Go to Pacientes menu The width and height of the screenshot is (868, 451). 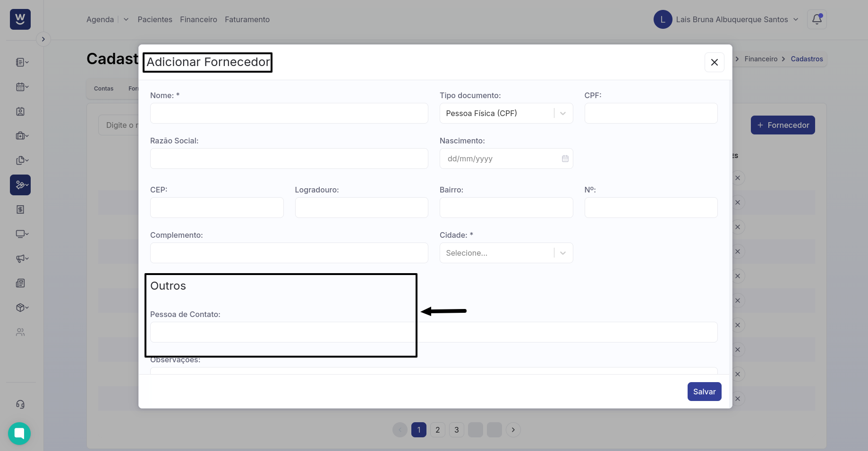point(155,19)
